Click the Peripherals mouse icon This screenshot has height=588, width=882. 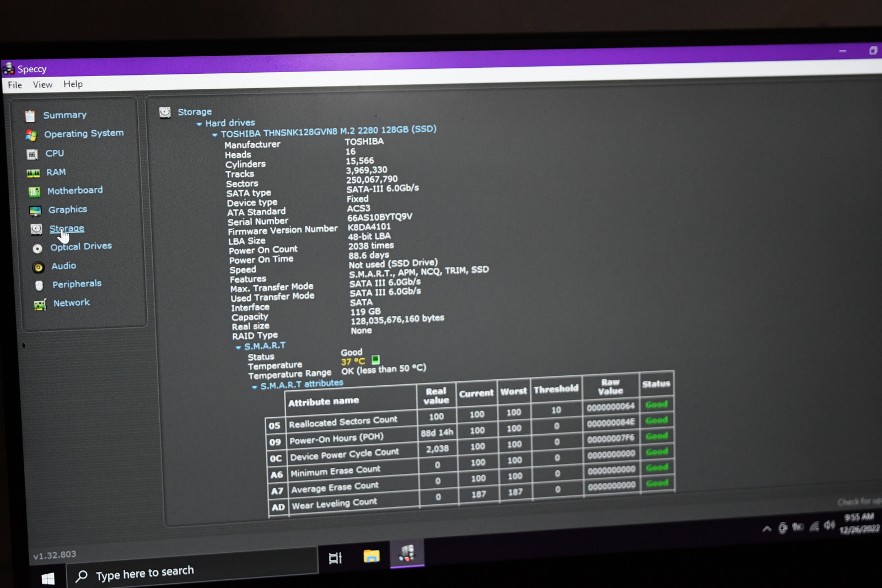(39, 285)
